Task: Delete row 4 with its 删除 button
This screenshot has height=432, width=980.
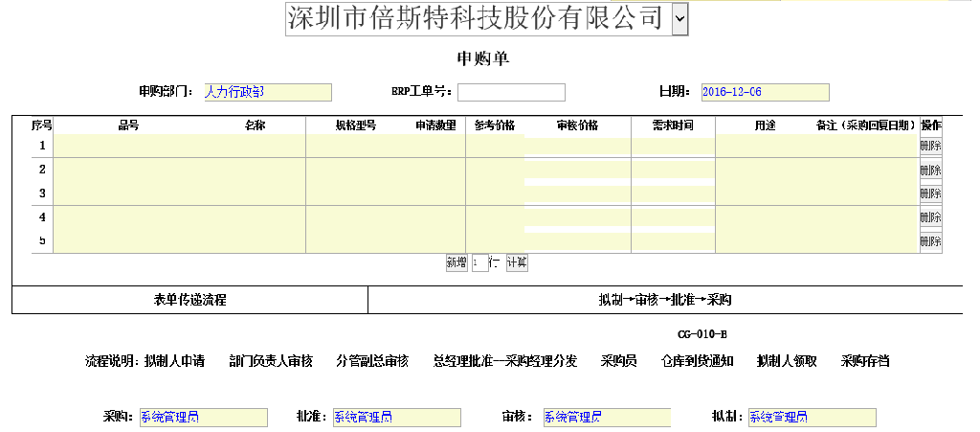Action: pyautogui.click(x=930, y=217)
